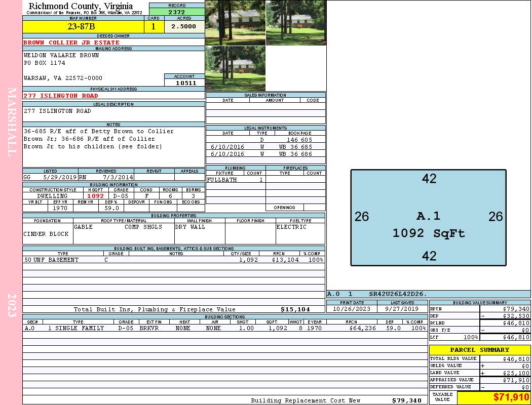This screenshot has height=405, width=532.
Task: Select the WB 36 685 legal instrument row
Action: [265, 147]
